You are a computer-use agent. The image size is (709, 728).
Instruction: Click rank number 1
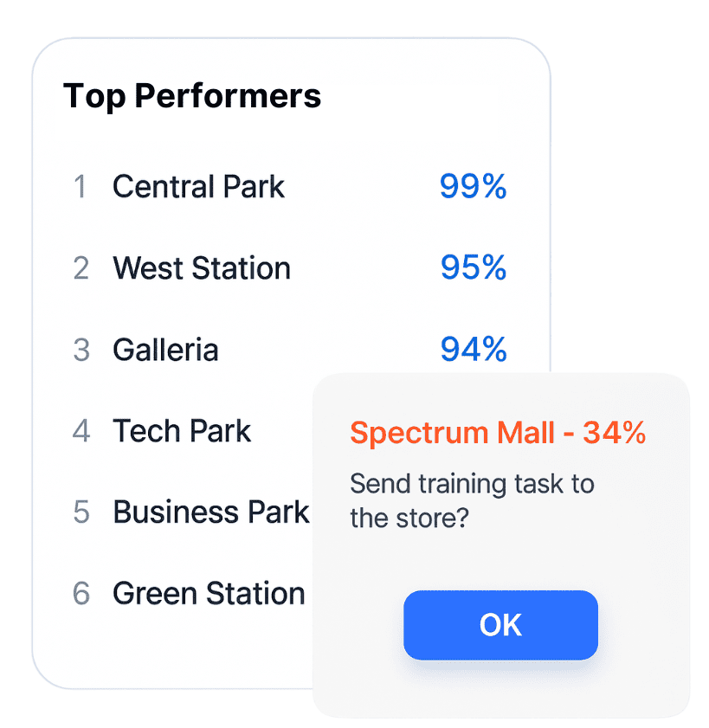[x=81, y=187]
